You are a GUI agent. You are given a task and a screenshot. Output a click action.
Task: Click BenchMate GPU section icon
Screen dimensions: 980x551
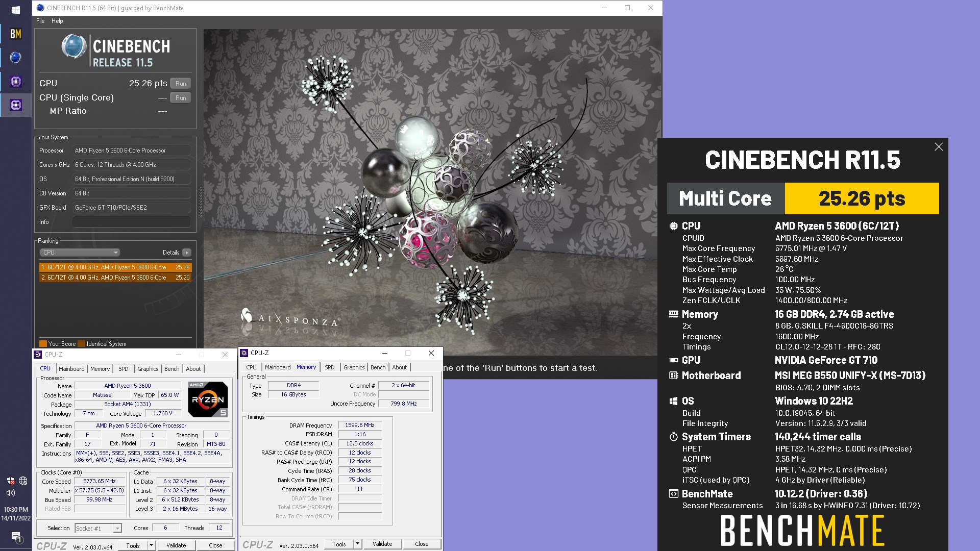(x=673, y=360)
